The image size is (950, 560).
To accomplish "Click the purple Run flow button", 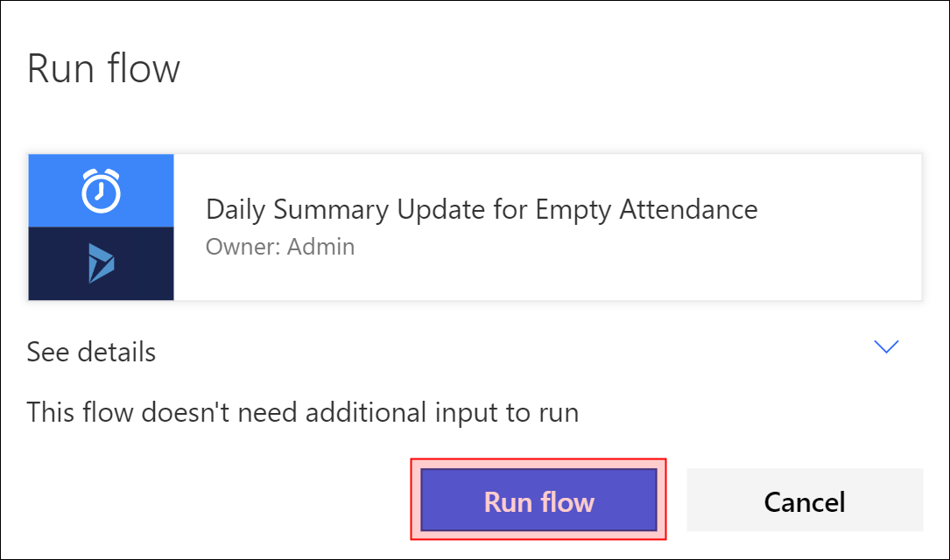I will [538, 500].
